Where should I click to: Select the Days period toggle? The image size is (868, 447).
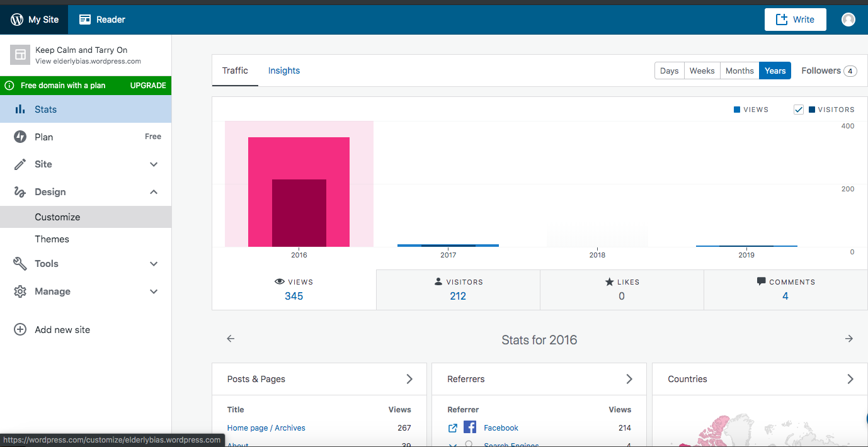click(669, 71)
